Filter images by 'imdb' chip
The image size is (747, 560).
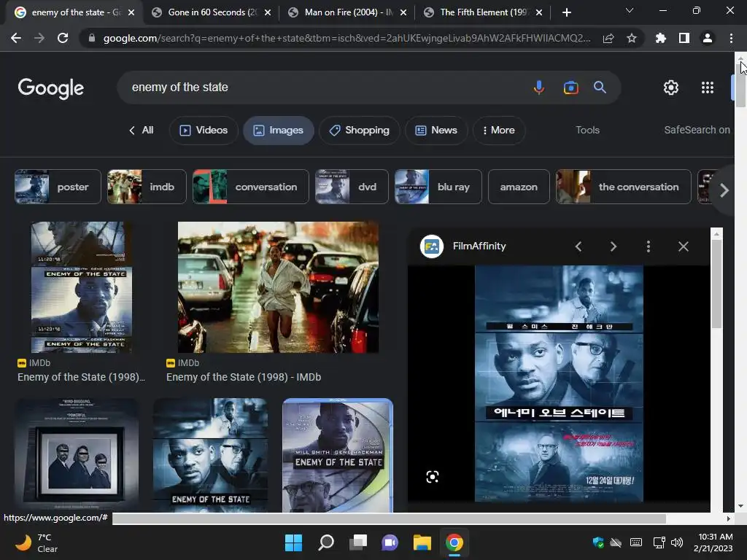click(147, 187)
